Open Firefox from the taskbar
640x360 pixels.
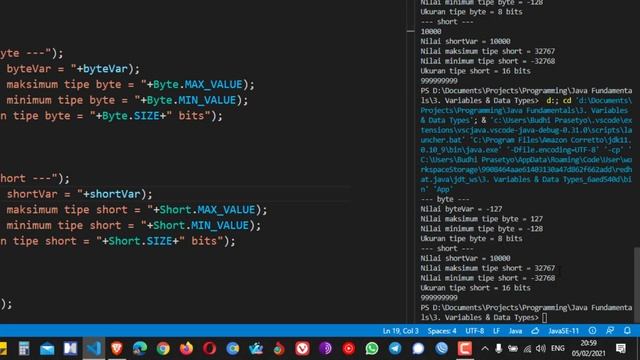point(186,349)
